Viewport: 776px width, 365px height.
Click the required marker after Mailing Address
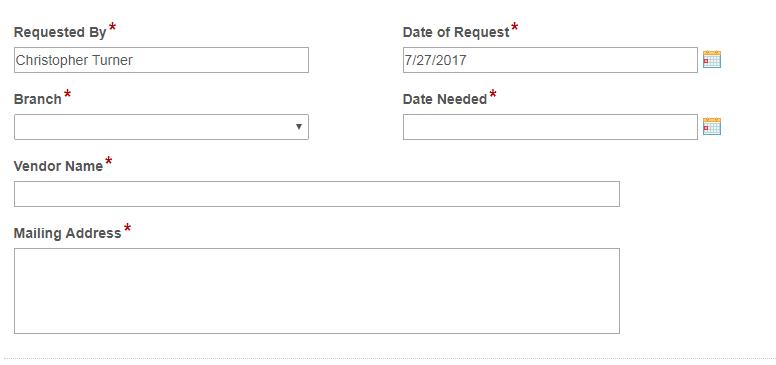click(x=127, y=228)
